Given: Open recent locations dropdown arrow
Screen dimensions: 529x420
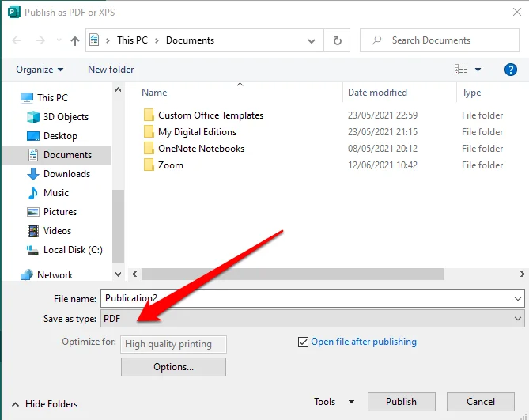Looking at the screenshot, I should click(59, 40).
